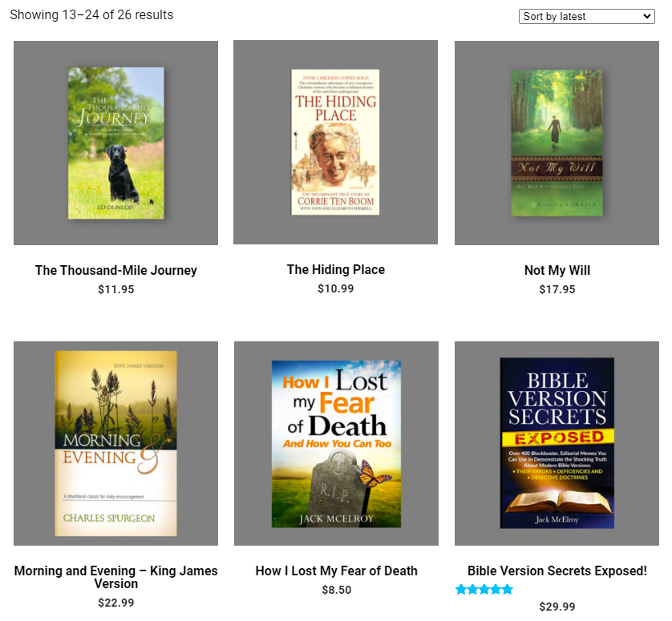The image size is (672, 621).
Task: Click the $11.95 price under The Thousand-Mile Journey
Action: [115, 289]
